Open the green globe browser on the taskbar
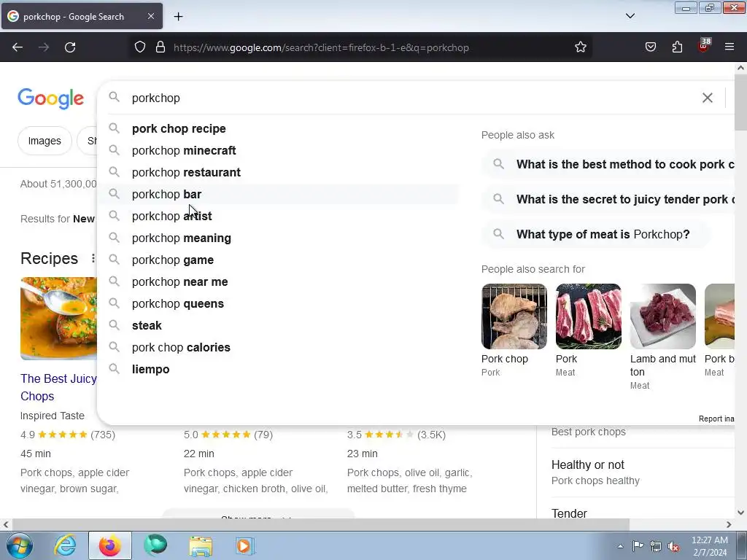The width and height of the screenshot is (747, 560). click(x=155, y=546)
